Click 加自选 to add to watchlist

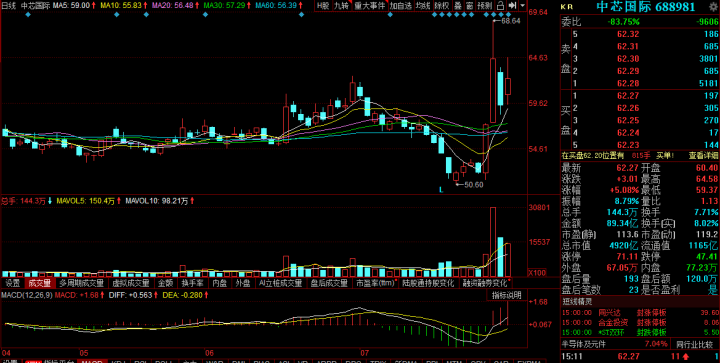pos(401,6)
